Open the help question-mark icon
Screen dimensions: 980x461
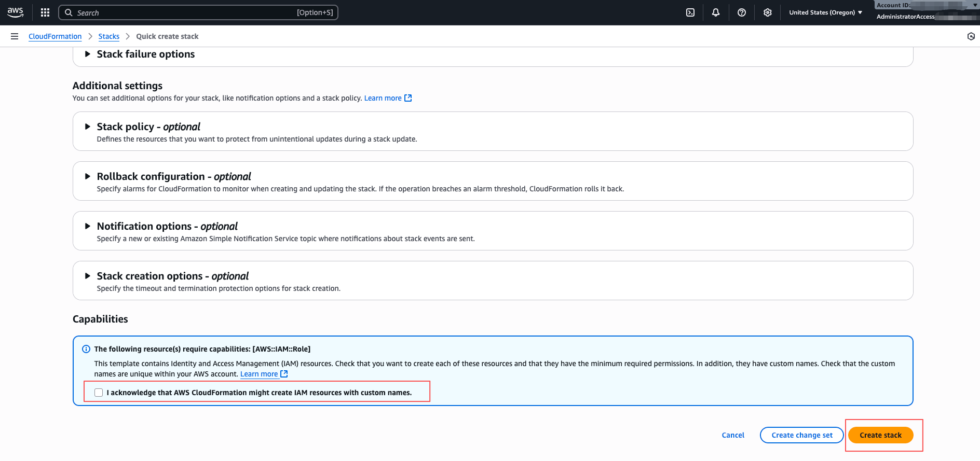742,12
